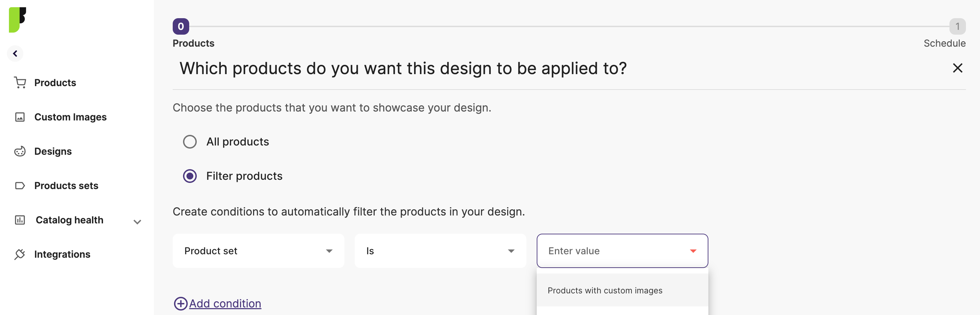Click the Products step label

click(193, 43)
